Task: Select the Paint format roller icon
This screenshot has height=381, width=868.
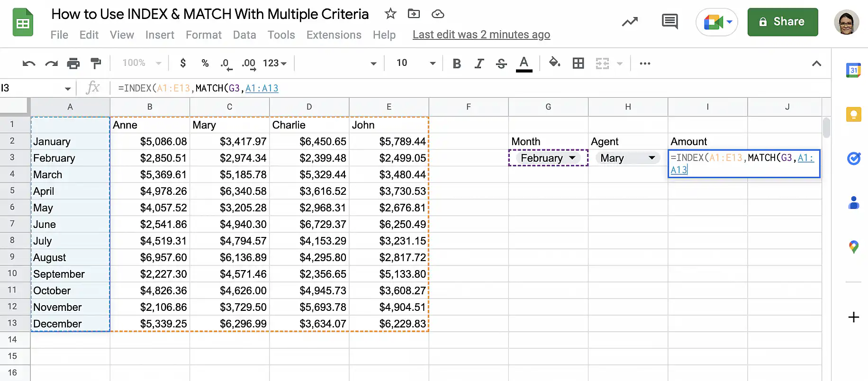Action: coord(96,63)
